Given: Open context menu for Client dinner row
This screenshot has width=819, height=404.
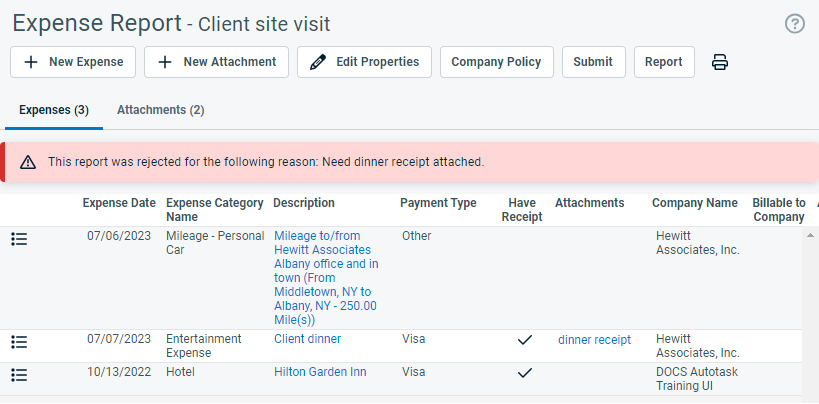Looking at the screenshot, I should tap(19, 342).
